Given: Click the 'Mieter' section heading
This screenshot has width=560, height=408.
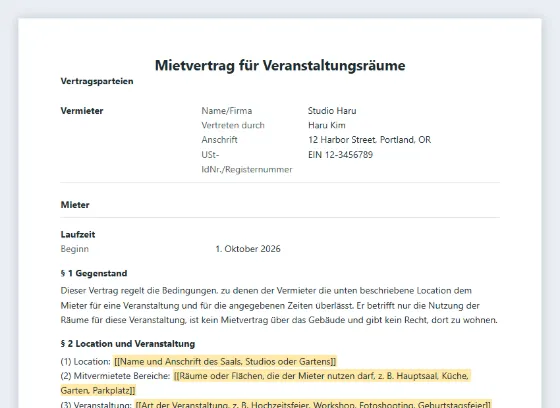Looking at the screenshot, I should click(75, 205).
